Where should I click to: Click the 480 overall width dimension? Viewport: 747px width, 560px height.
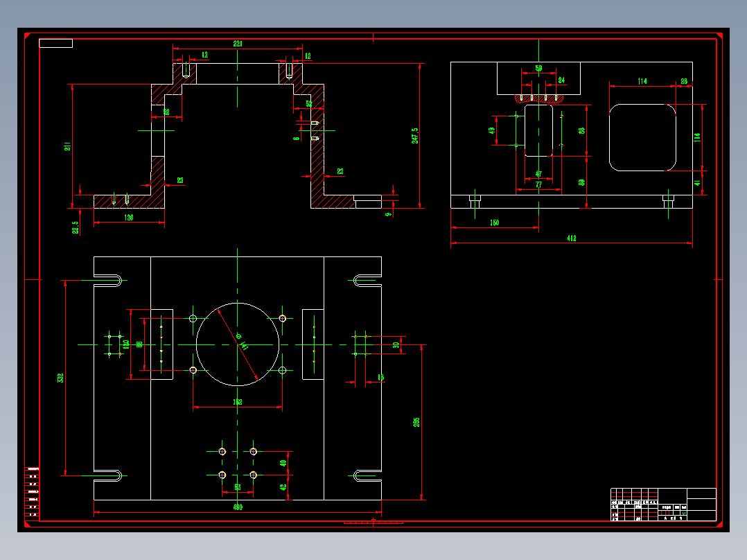(x=238, y=507)
